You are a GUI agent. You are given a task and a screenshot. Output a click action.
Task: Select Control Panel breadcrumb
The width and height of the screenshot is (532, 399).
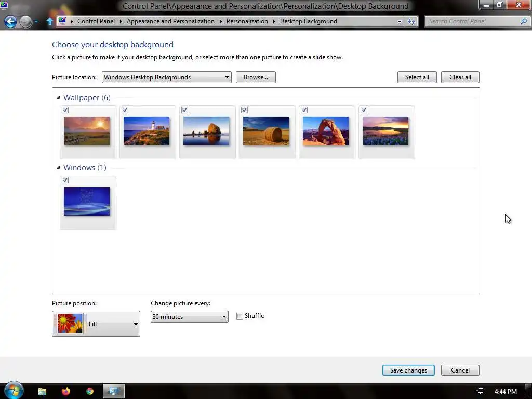96,21
